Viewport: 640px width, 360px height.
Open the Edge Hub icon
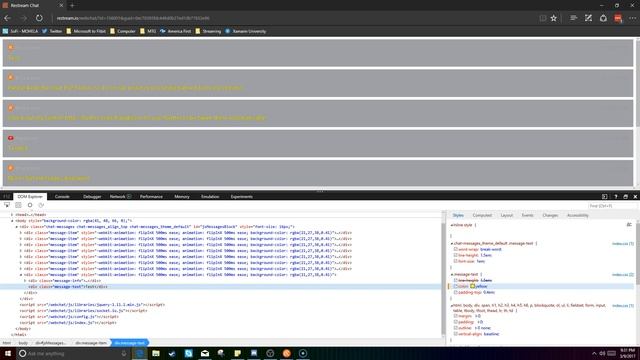click(x=573, y=18)
